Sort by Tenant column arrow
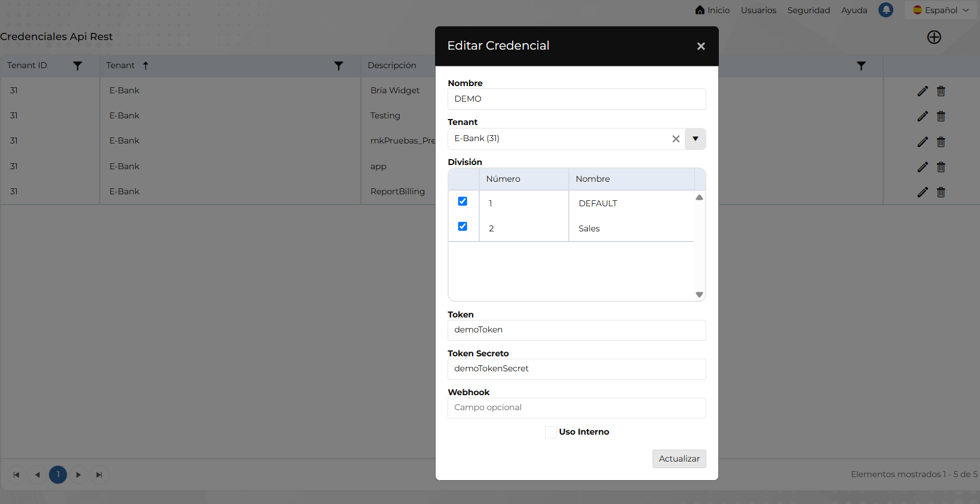 pos(145,65)
